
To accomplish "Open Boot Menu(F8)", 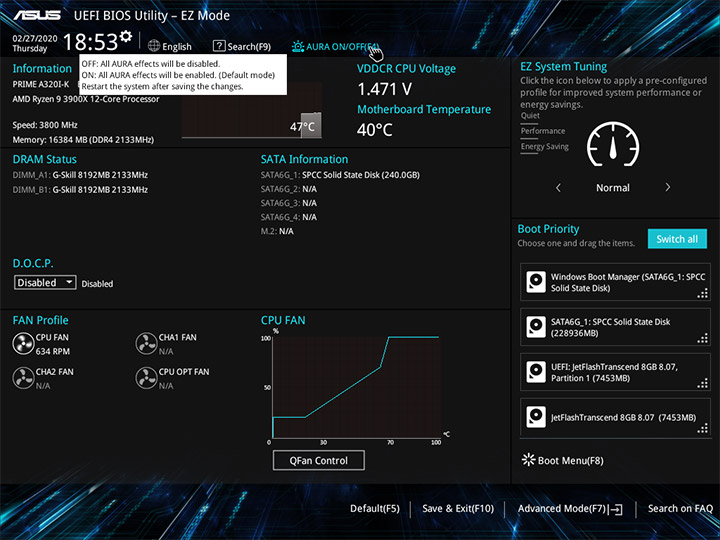I will [x=570, y=461].
